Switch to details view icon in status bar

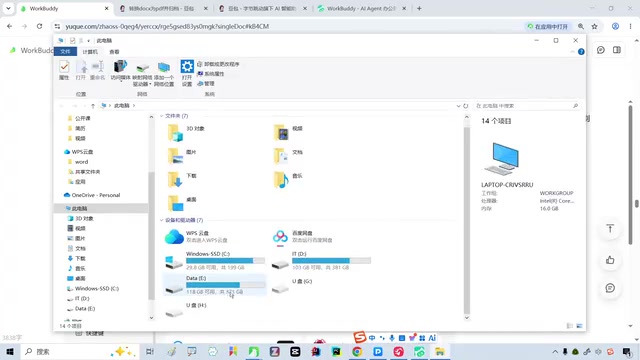pos(570,326)
